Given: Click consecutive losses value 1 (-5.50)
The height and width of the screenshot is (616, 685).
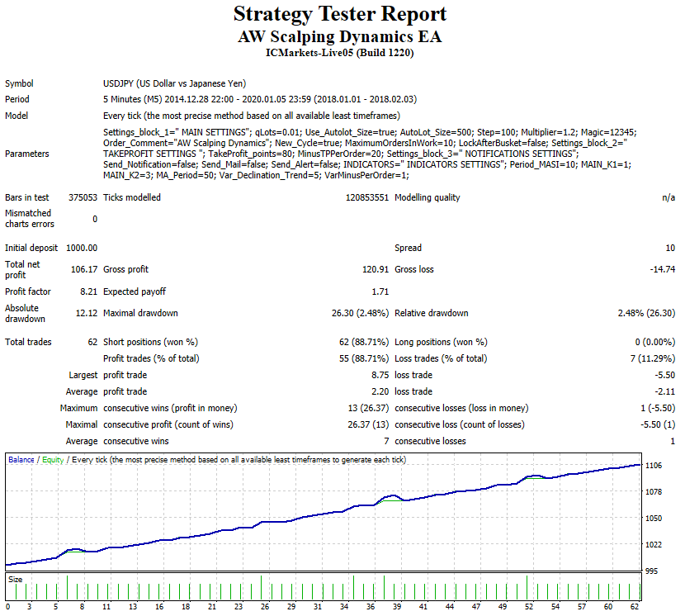Looking at the screenshot, I should click(x=658, y=409).
